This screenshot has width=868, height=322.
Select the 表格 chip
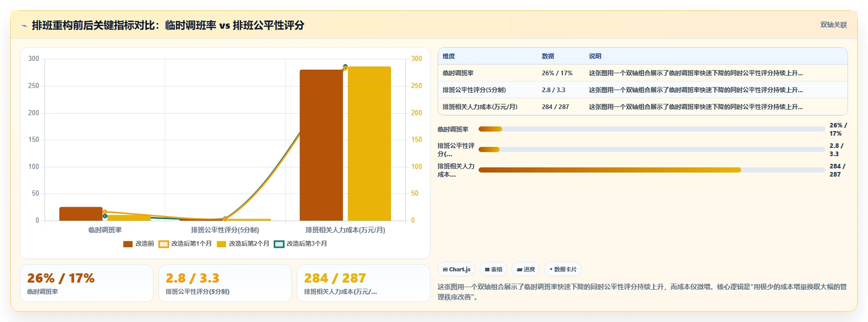(493, 269)
